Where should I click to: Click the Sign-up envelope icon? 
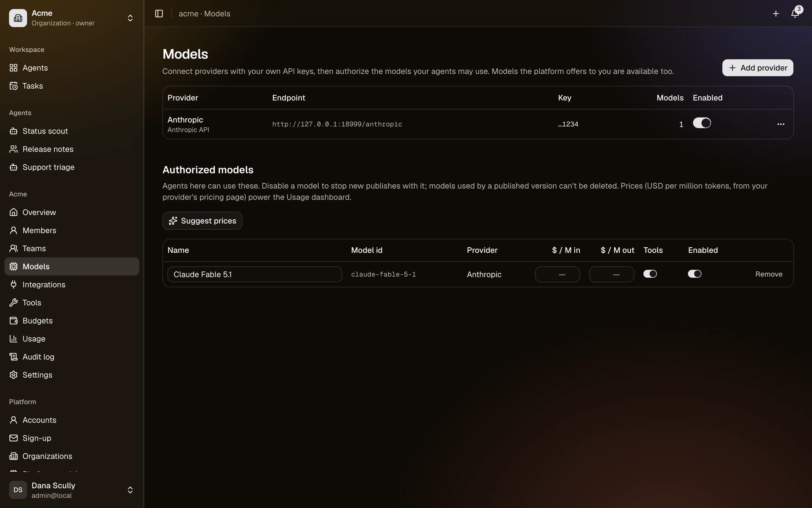tap(14, 438)
